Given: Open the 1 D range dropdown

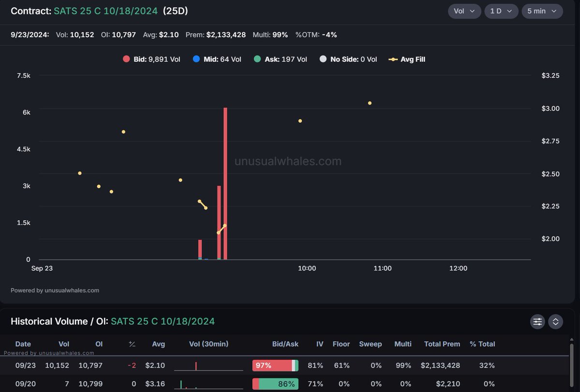Looking at the screenshot, I should (501, 11).
